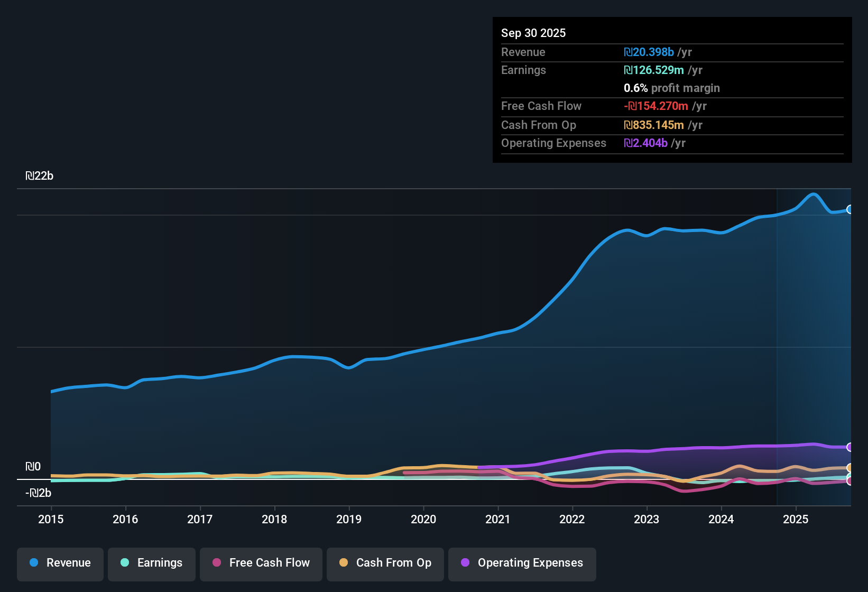The image size is (868, 592).
Task: Click the 2022 label on the timeline axis
Action: [572, 520]
